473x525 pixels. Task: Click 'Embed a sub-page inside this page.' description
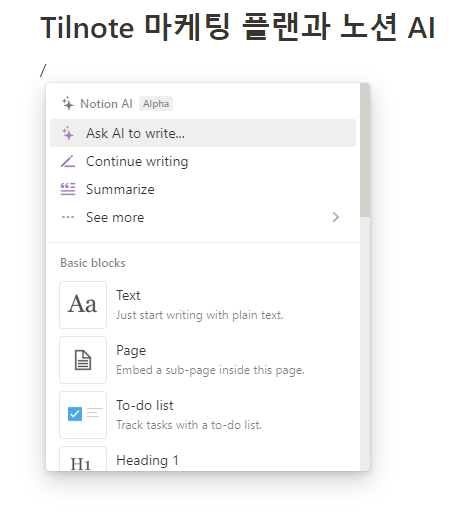210,370
